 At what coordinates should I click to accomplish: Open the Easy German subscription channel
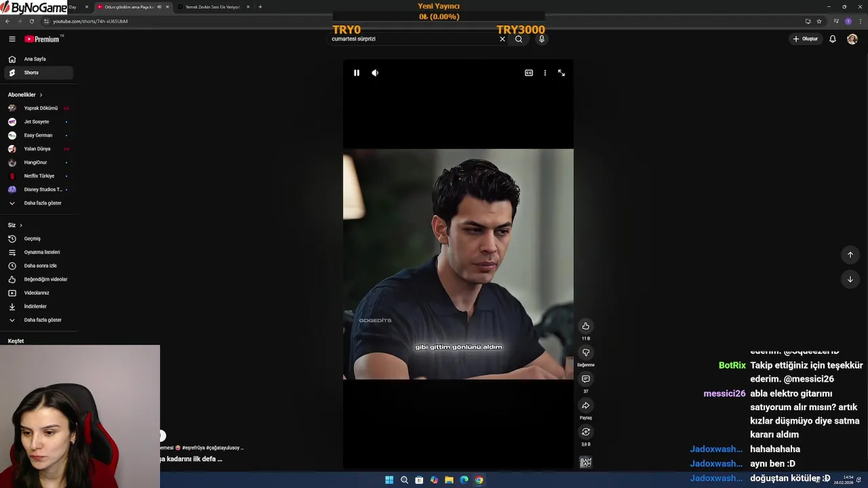point(39,136)
